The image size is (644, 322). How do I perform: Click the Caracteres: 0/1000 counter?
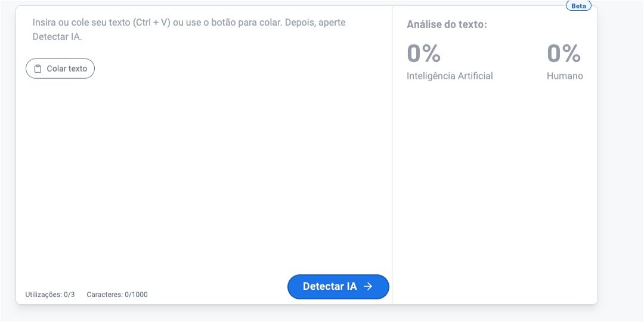click(x=117, y=295)
